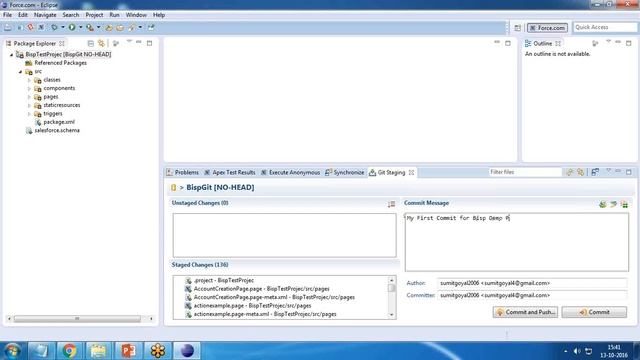Click the Outline panel sort icon
Viewport: 640px width, 360px height.
(595, 43)
